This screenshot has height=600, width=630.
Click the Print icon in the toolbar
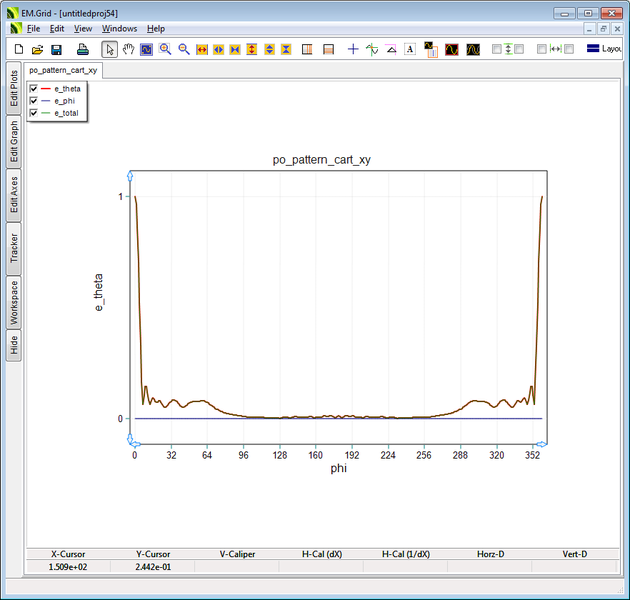pyautogui.click(x=84, y=49)
